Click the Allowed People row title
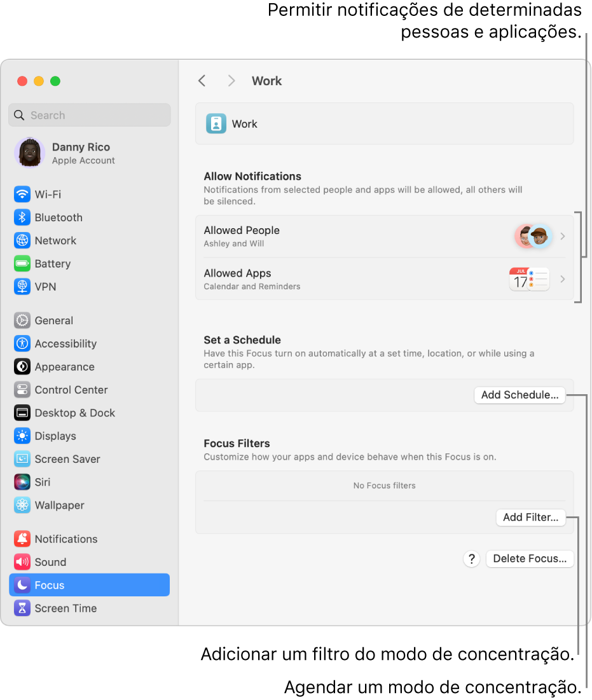The width and height of the screenshot is (592, 700). [242, 230]
